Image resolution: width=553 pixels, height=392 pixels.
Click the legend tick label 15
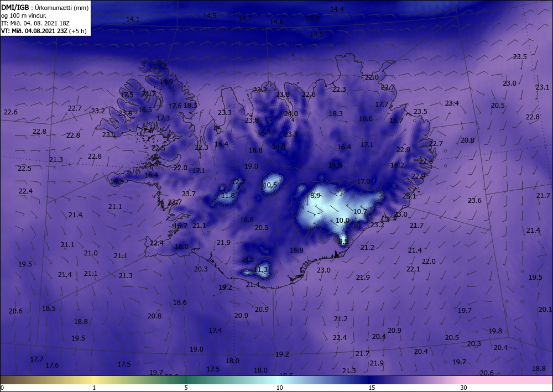tap(372, 388)
